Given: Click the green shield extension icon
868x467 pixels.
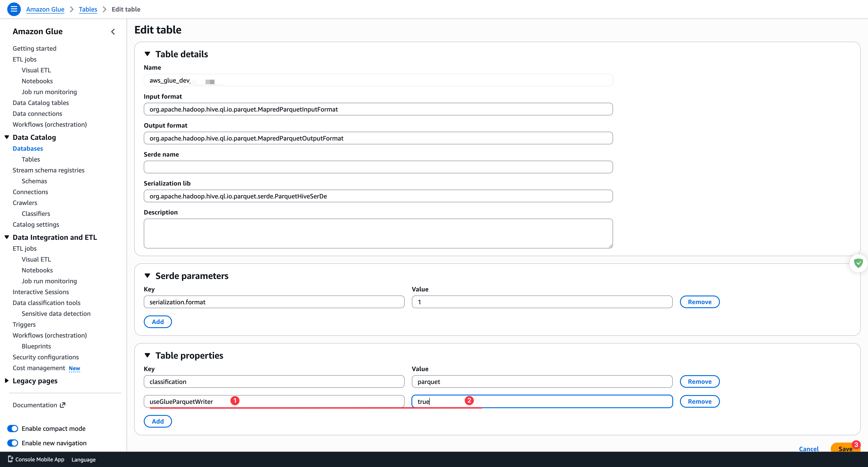Looking at the screenshot, I should pyautogui.click(x=858, y=263).
